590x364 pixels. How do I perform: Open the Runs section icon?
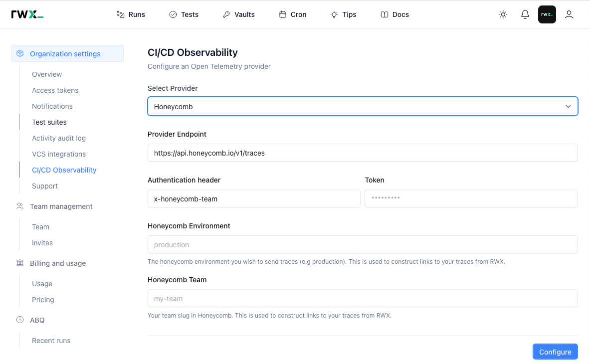tap(120, 14)
